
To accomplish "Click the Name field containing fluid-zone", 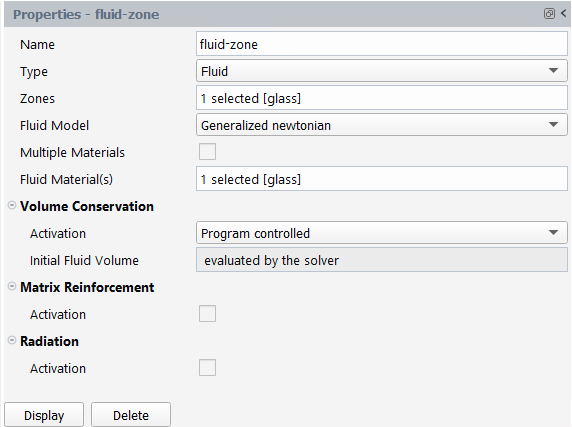I will pyautogui.click(x=382, y=44).
